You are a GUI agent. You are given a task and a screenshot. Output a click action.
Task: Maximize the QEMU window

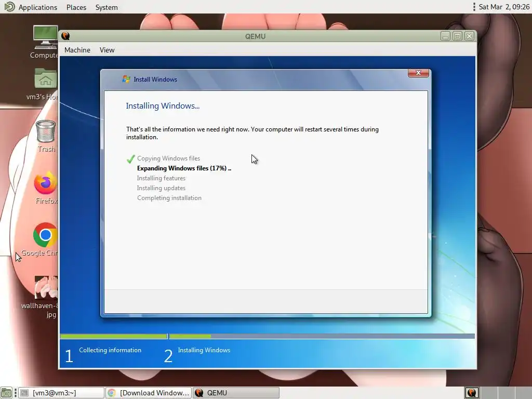pos(457,36)
